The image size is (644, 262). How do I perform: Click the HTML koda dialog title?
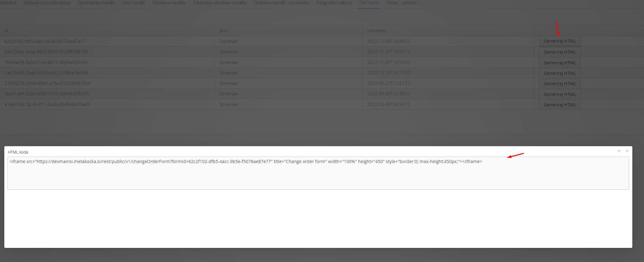click(18, 152)
